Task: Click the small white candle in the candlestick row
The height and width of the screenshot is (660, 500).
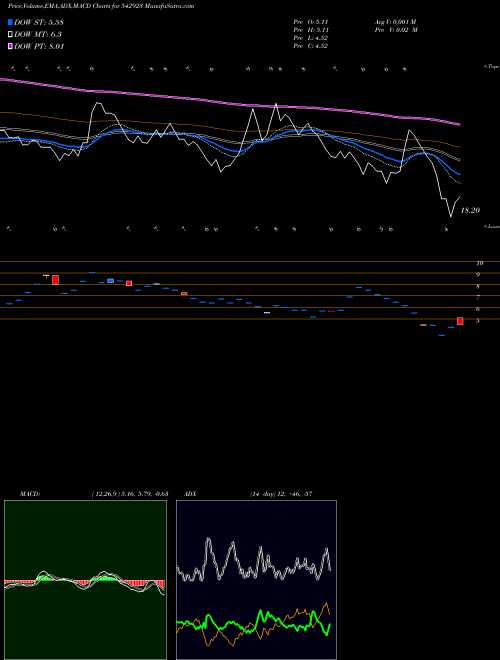Action: coord(267,313)
